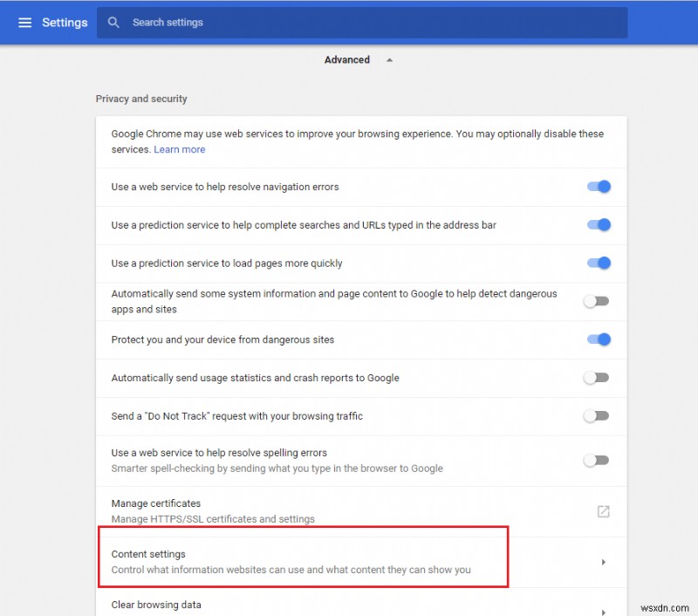Screen dimensions: 698x616
Task: Collapse the Advanced section
Action: click(x=389, y=59)
